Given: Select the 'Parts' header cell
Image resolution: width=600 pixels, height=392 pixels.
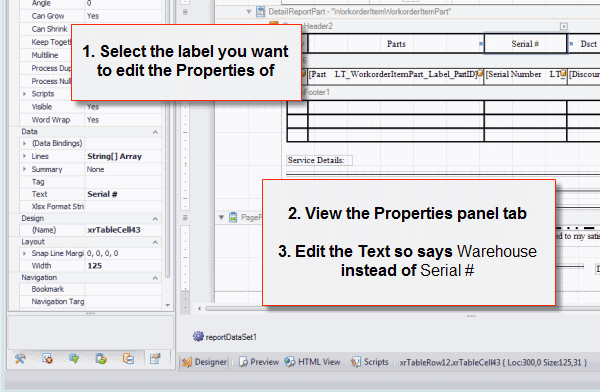Looking at the screenshot, I should pos(396,44).
